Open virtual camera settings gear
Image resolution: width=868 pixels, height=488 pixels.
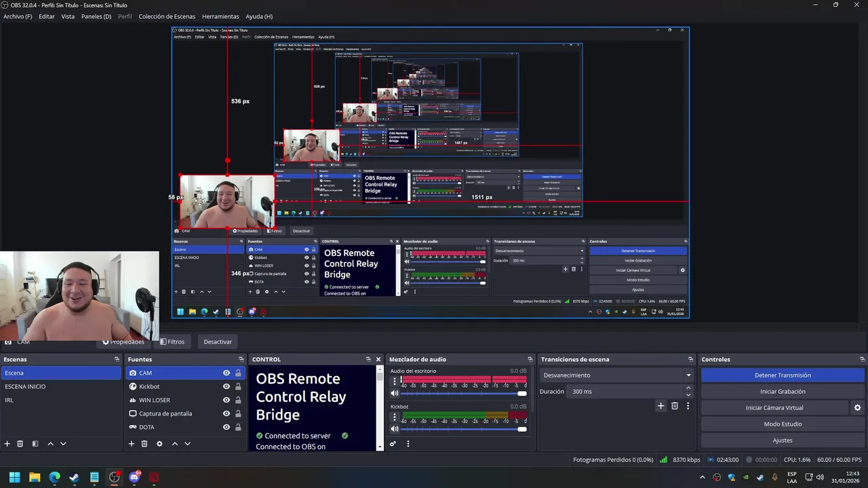tap(857, 407)
